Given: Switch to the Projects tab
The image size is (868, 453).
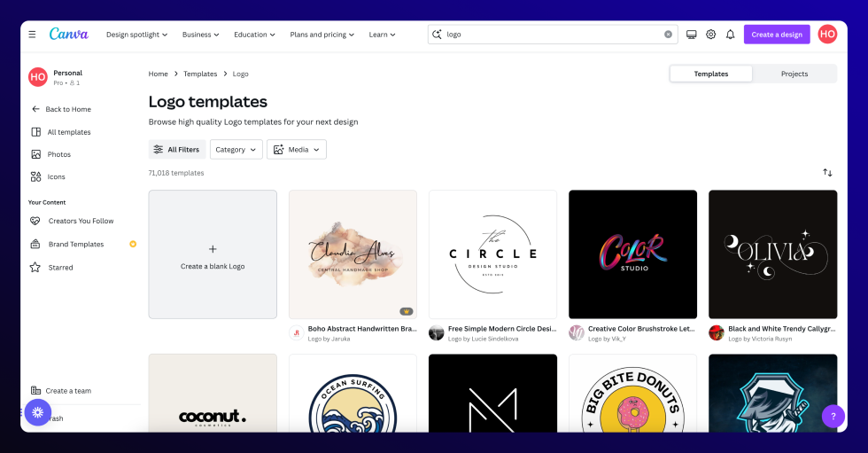Looking at the screenshot, I should [x=794, y=74].
